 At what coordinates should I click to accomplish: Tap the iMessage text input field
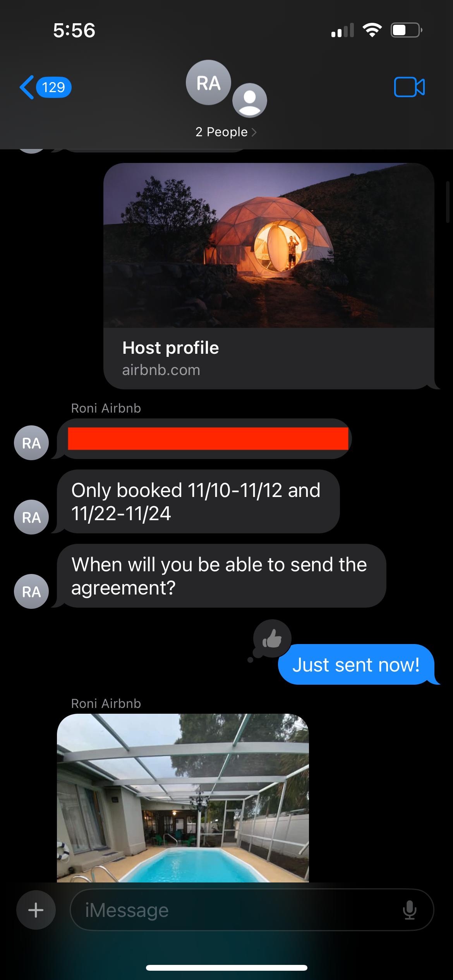point(252,910)
